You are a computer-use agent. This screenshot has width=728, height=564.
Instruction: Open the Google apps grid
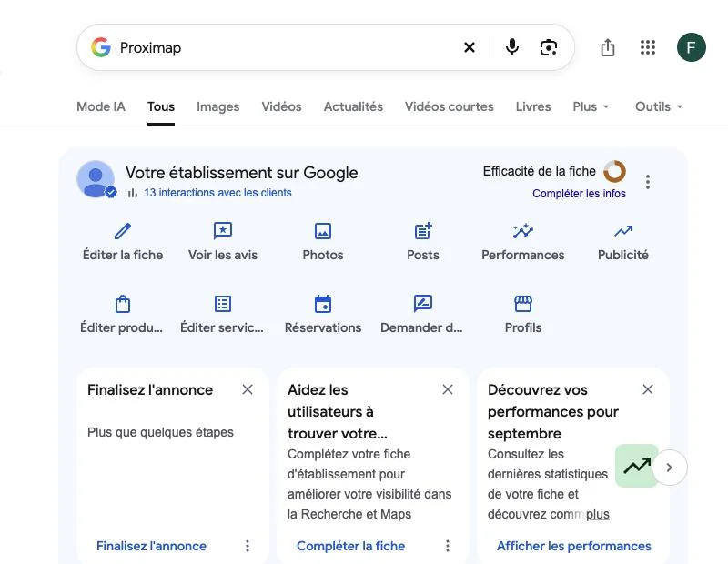click(648, 47)
